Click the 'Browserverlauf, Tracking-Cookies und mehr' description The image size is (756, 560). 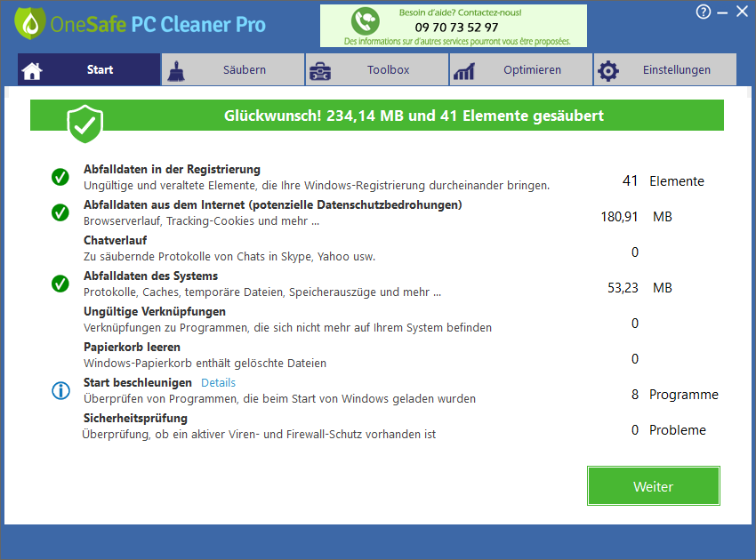point(201,221)
